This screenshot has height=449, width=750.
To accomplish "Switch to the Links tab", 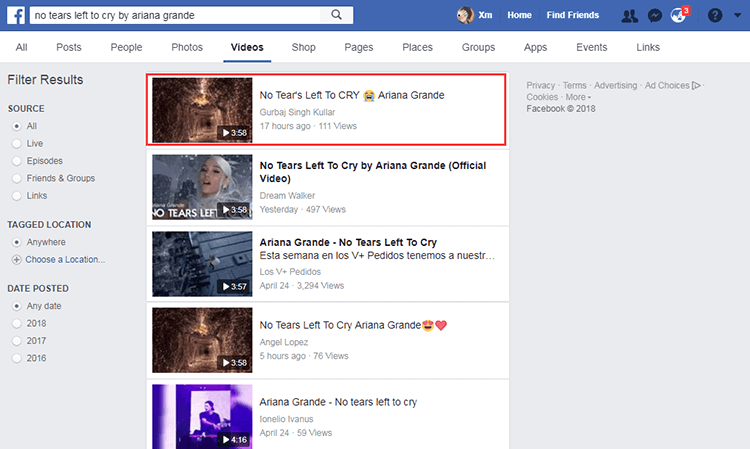I will [x=648, y=47].
